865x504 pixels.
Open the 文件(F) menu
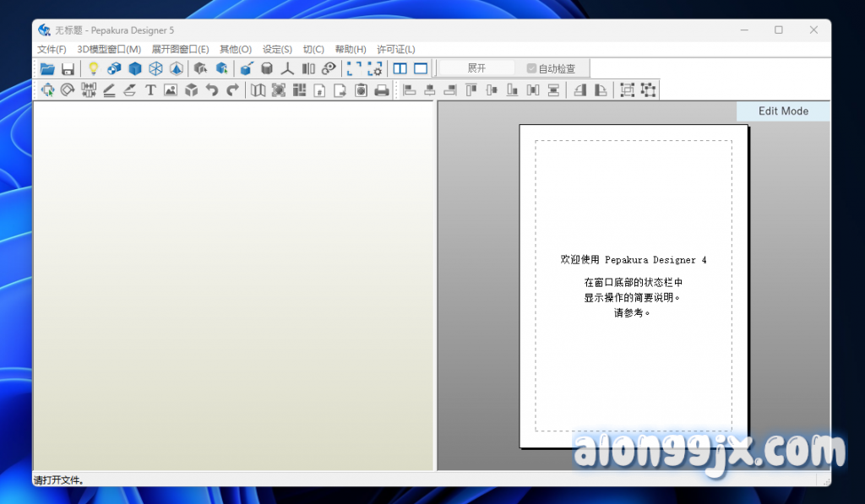(52, 50)
